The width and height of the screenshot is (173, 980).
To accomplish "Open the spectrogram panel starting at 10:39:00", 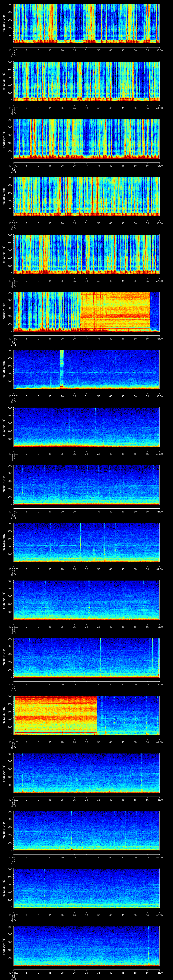I will pos(86,600).
